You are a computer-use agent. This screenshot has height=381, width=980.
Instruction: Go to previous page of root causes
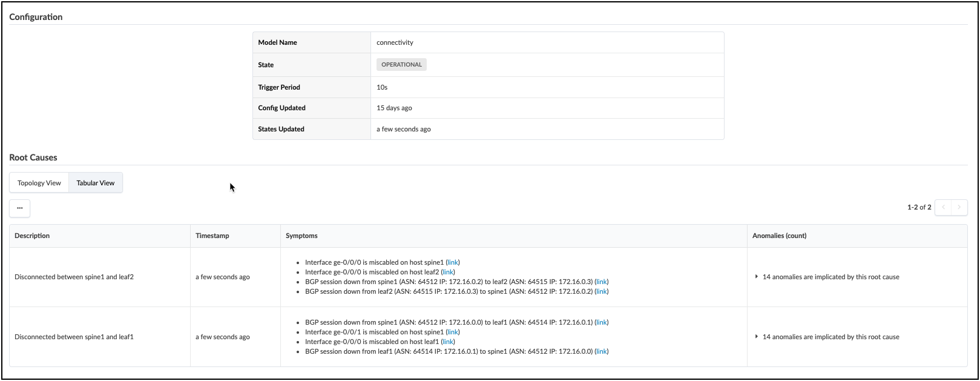943,207
